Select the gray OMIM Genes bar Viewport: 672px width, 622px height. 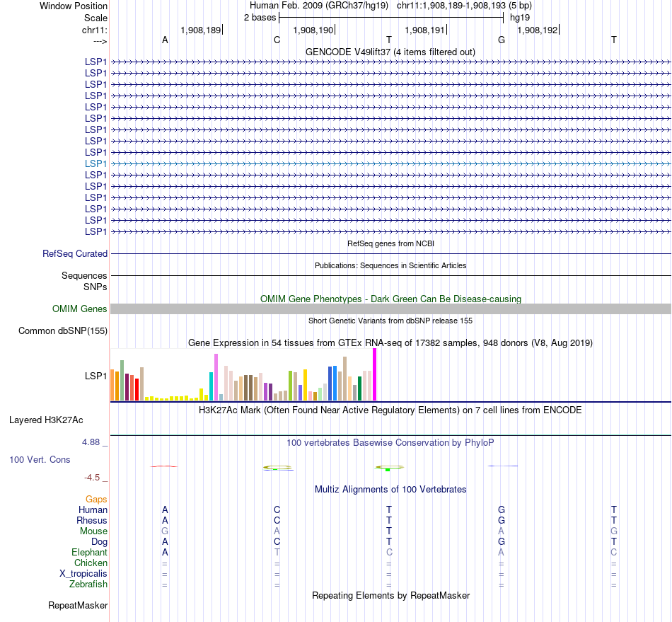click(390, 309)
